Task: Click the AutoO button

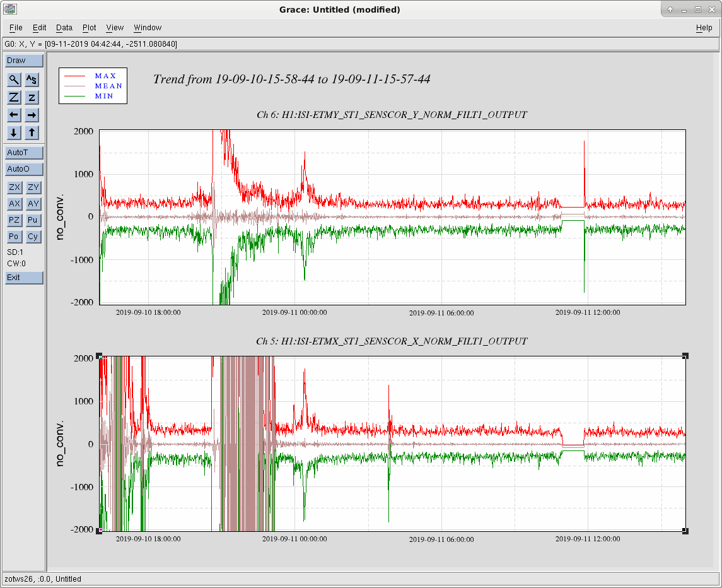Action: click(x=24, y=169)
